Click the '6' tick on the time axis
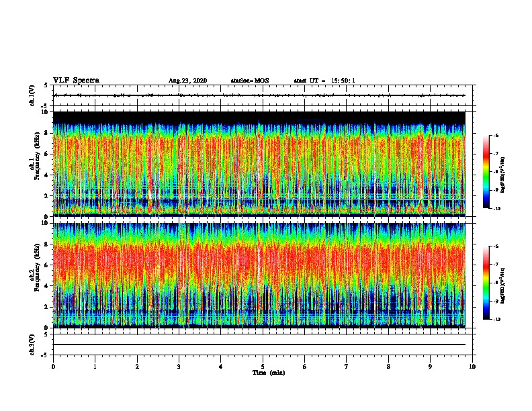The height and width of the screenshot is (411, 532). [x=305, y=367]
